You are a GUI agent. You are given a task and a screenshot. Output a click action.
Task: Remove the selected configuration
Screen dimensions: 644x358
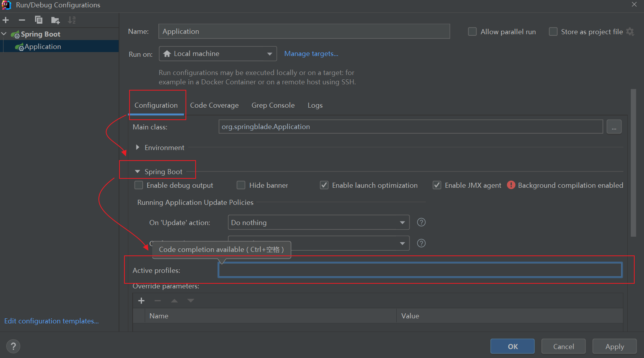point(22,20)
